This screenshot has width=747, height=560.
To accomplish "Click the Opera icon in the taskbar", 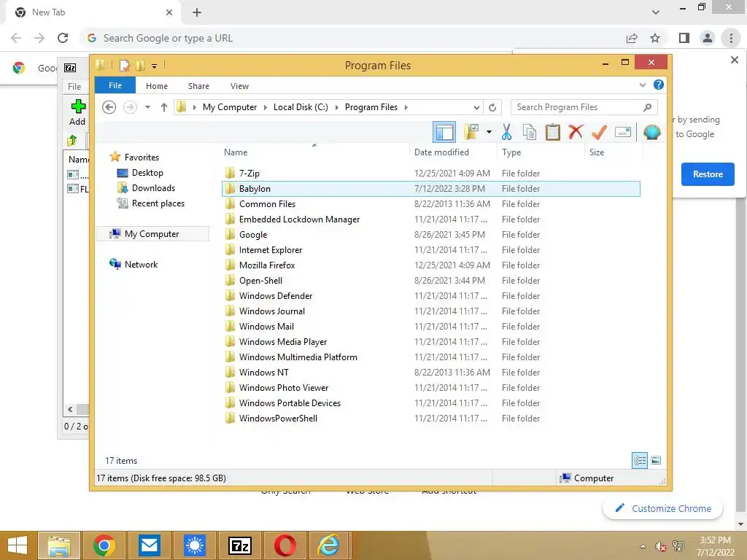I will (285, 545).
